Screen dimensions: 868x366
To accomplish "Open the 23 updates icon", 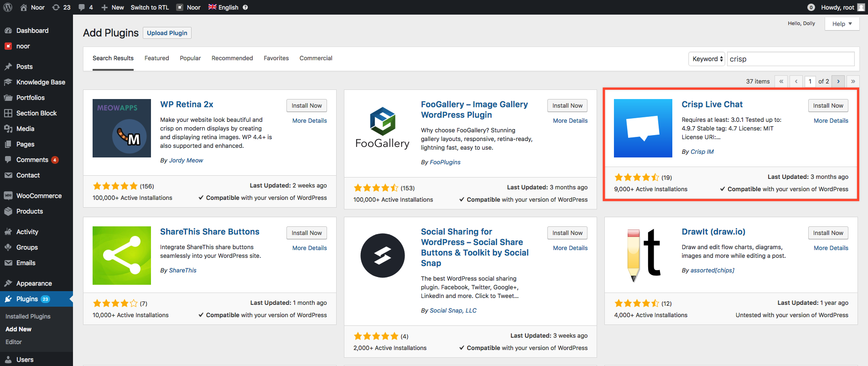I will pos(56,7).
